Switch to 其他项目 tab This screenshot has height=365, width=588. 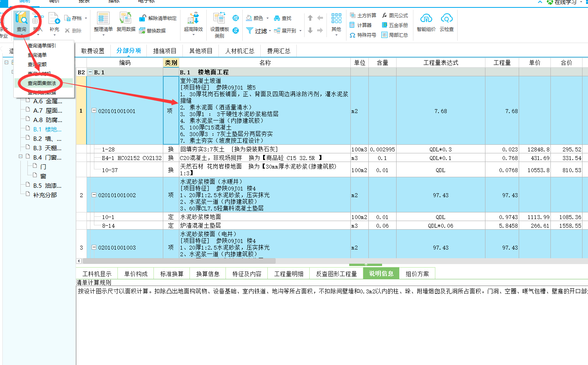click(x=201, y=51)
